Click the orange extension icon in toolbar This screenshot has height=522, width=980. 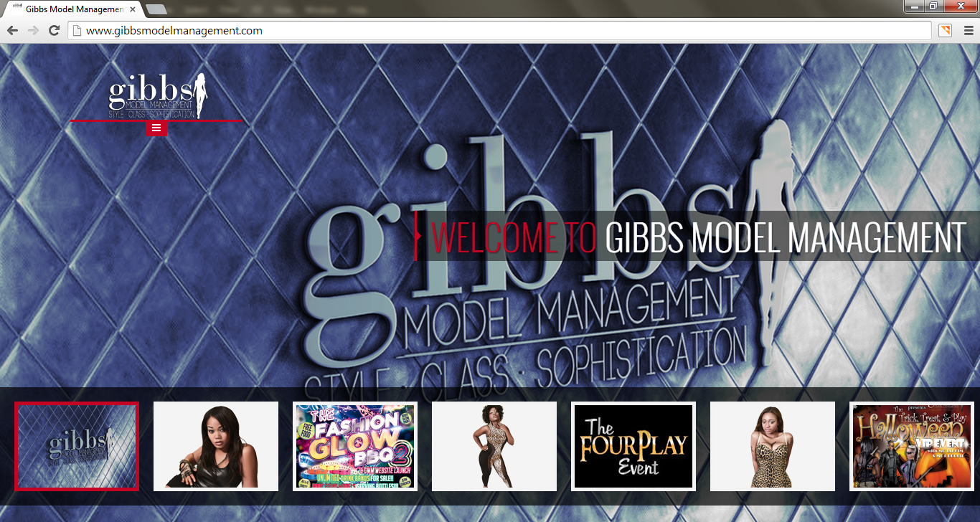(x=945, y=30)
